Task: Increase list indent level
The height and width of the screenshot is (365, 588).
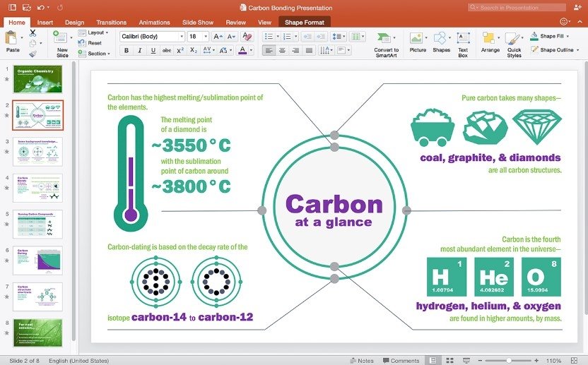Action: (x=321, y=36)
